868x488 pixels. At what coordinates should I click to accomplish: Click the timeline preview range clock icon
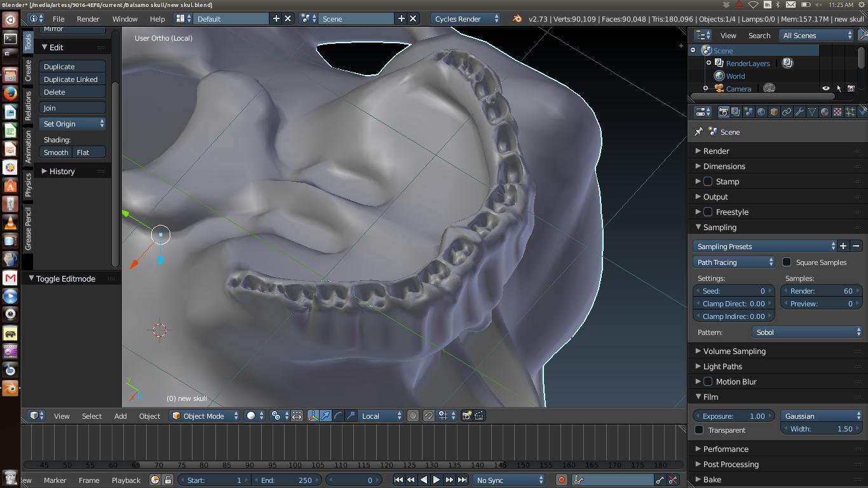pyautogui.click(x=155, y=480)
